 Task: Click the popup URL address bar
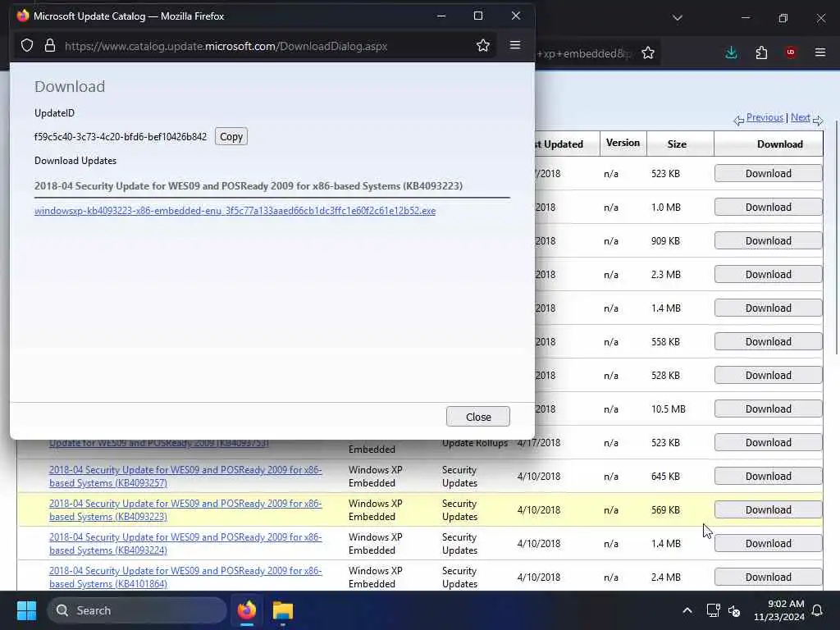pyautogui.click(x=226, y=46)
